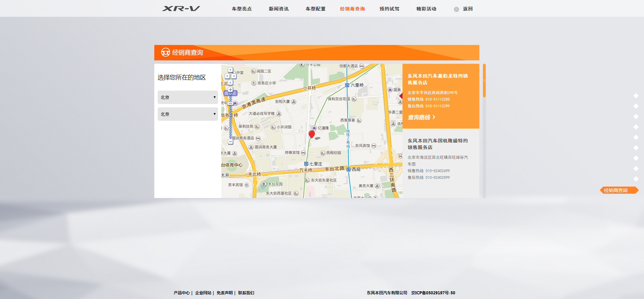Image resolution: width=644 pixels, height=299 pixels.
Task: Click the 查询路线 route link
Action: pyautogui.click(x=422, y=117)
